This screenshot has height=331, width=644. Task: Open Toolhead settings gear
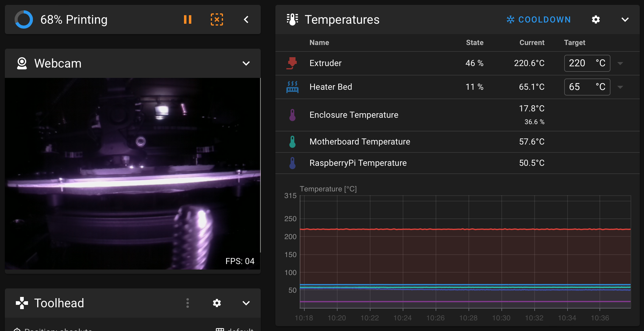[x=217, y=303]
